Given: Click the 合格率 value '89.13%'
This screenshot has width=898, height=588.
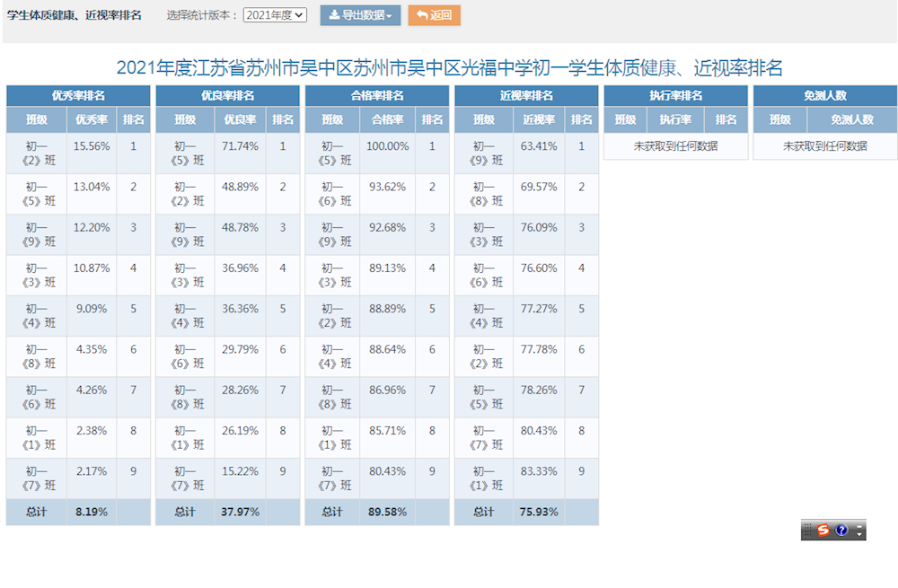Looking at the screenshot, I should point(388,268).
